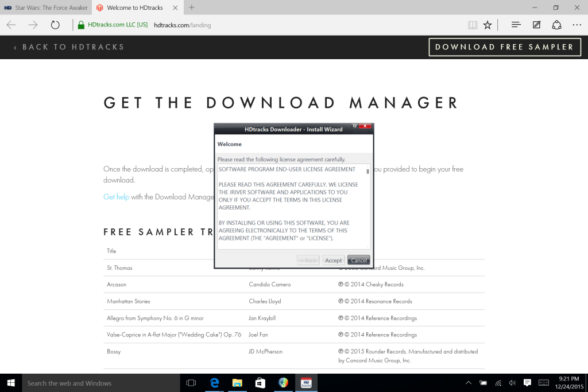Make a Web Note with the pen icon
Viewport: 588px width, 392px height.
click(537, 25)
